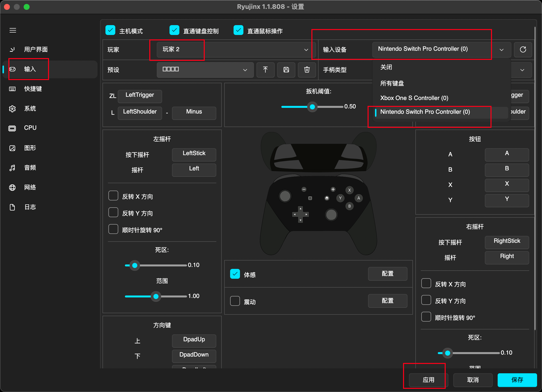Delete the preset using the trash icon
The width and height of the screenshot is (542, 392).
pyautogui.click(x=307, y=70)
